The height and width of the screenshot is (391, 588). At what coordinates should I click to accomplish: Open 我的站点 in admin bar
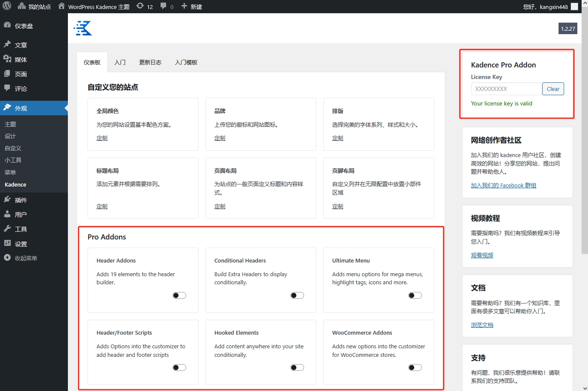34,7
